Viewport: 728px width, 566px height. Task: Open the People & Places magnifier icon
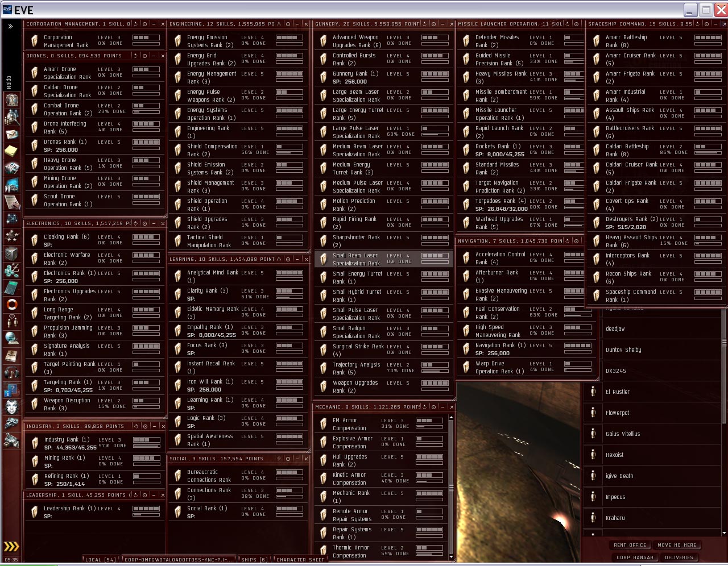pyautogui.click(x=12, y=117)
